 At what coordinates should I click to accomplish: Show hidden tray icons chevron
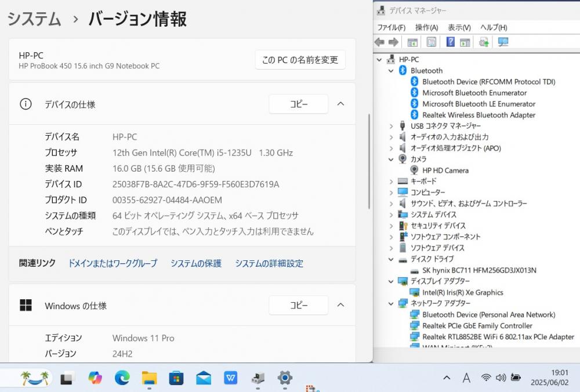tap(447, 378)
